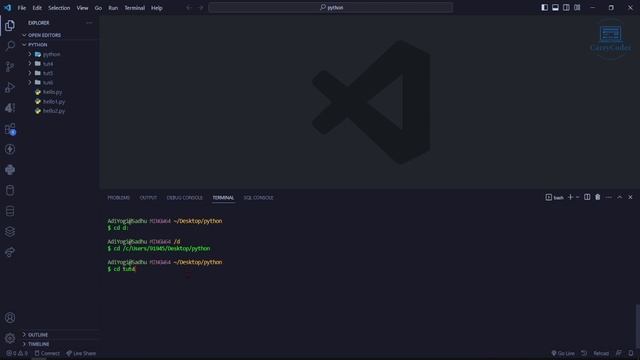Click Connect in the status bar
This screenshot has width=640, height=360.
(47, 353)
